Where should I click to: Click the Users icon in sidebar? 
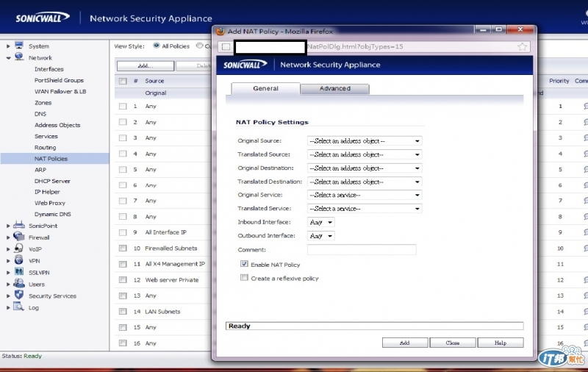click(x=19, y=284)
